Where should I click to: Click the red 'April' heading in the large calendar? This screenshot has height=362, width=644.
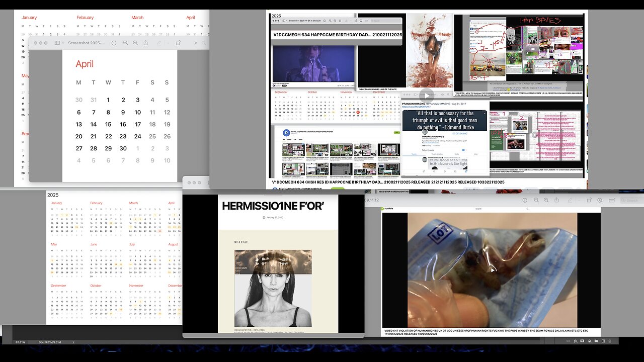(85, 64)
